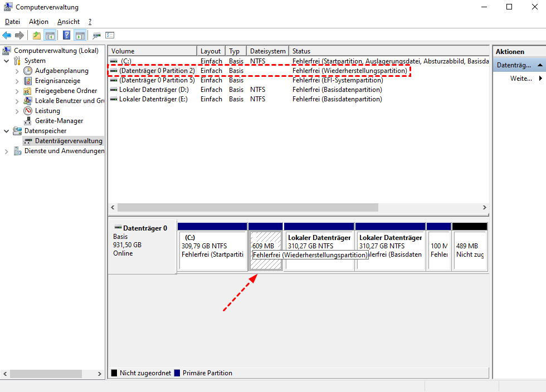Click the Up One Level folder icon
Screen dimensions: 546x392
[37, 36]
